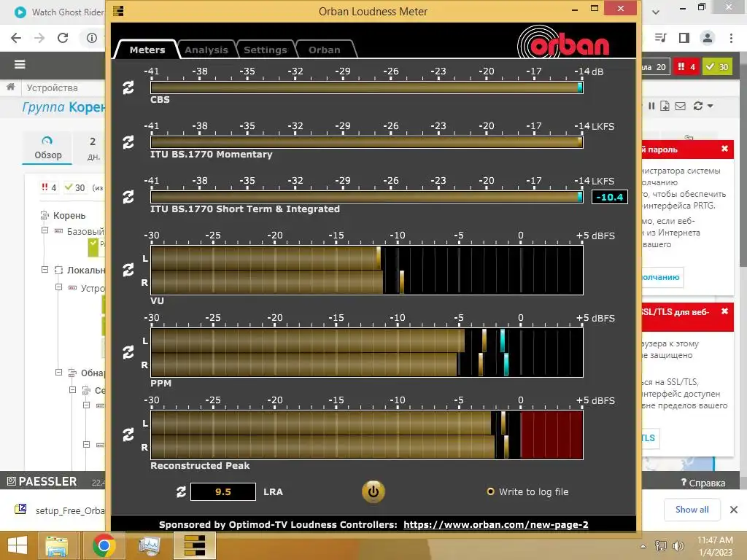Open Chrome from the taskbar
747x560 pixels.
[104, 545]
